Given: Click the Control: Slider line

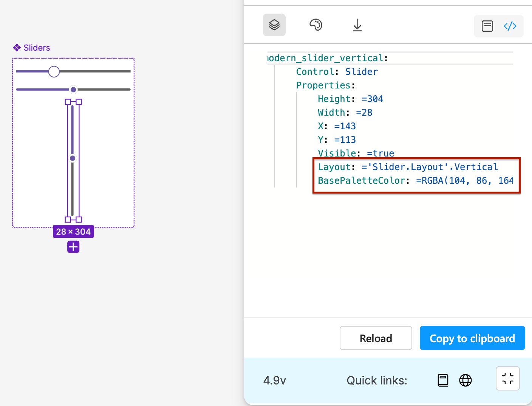Looking at the screenshot, I should tap(337, 72).
